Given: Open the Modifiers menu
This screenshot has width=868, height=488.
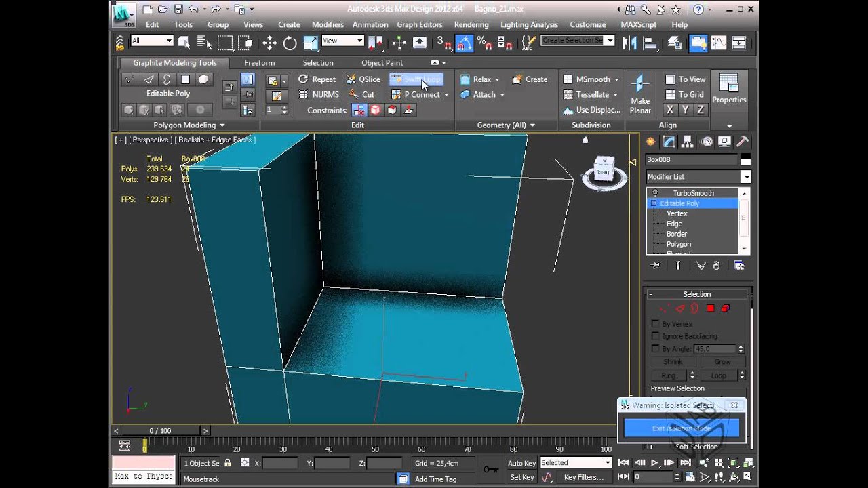Looking at the screenshot, I should point(328,24).
